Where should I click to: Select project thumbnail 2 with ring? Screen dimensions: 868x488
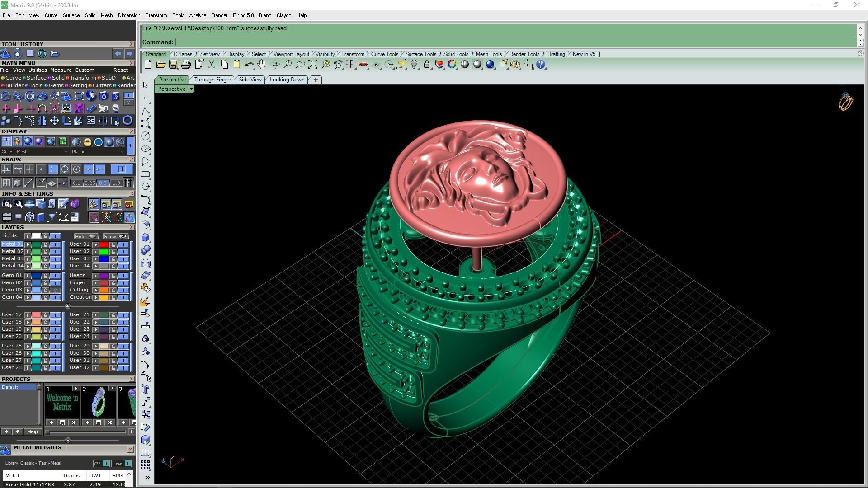point(98,402)
